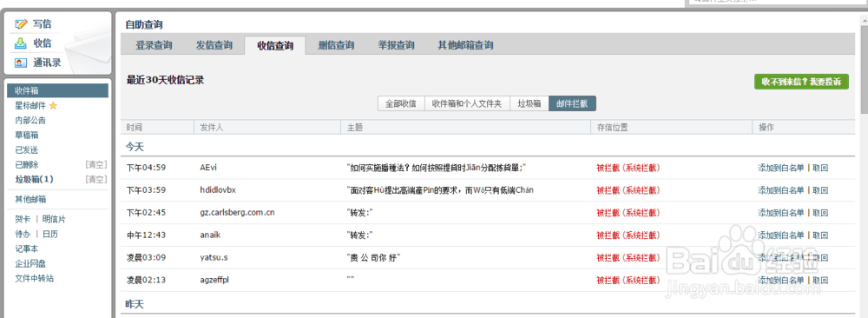This screenshot has width=868, height=318.
Task: Retrieve the agzeffpl mail with 取回
Action: 820,280
